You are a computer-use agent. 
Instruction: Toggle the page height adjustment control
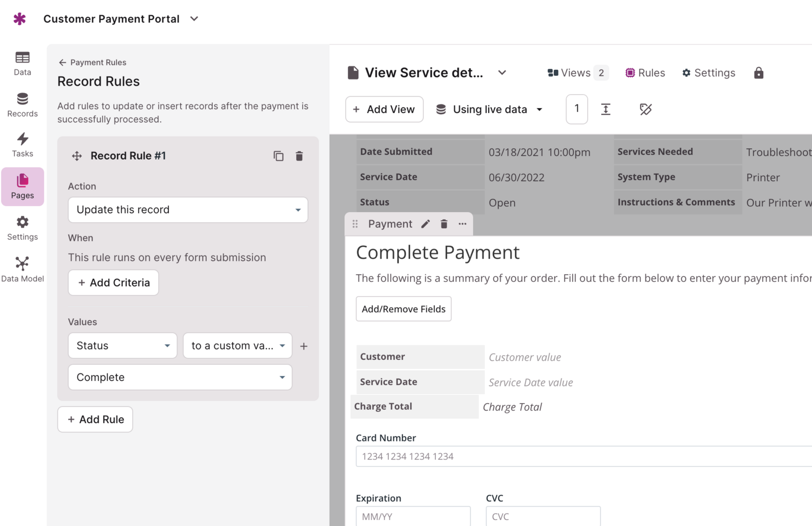[x=606, y=109]
